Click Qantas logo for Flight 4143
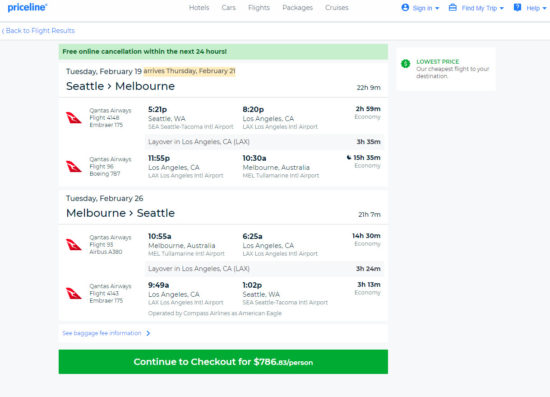 (x=74, y=293)
